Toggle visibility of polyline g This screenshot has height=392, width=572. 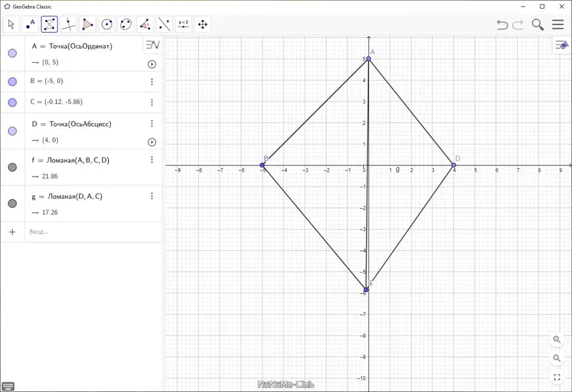tap(12, 203)
